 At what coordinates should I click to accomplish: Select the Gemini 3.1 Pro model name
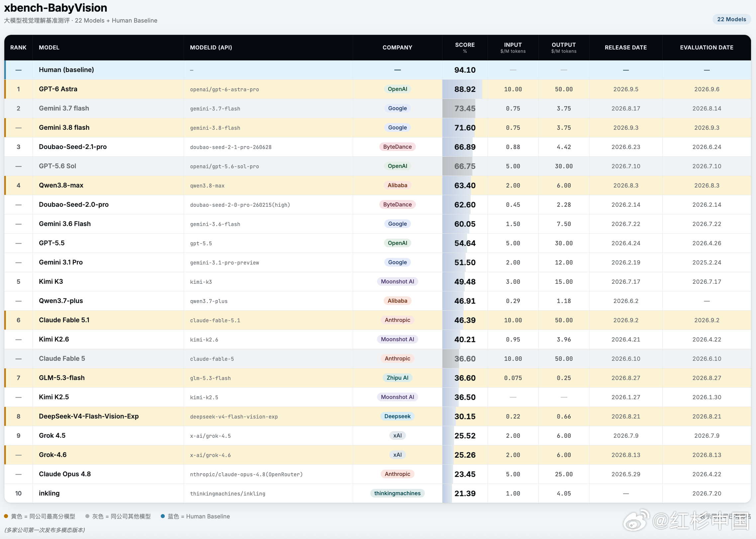tap(61, 262)
